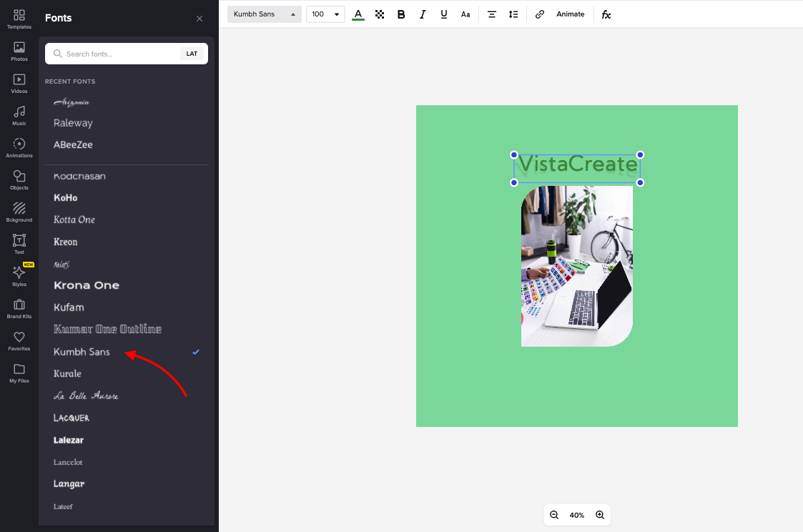
Task: Toggle underline formatting
Action: tap(443, 14)
